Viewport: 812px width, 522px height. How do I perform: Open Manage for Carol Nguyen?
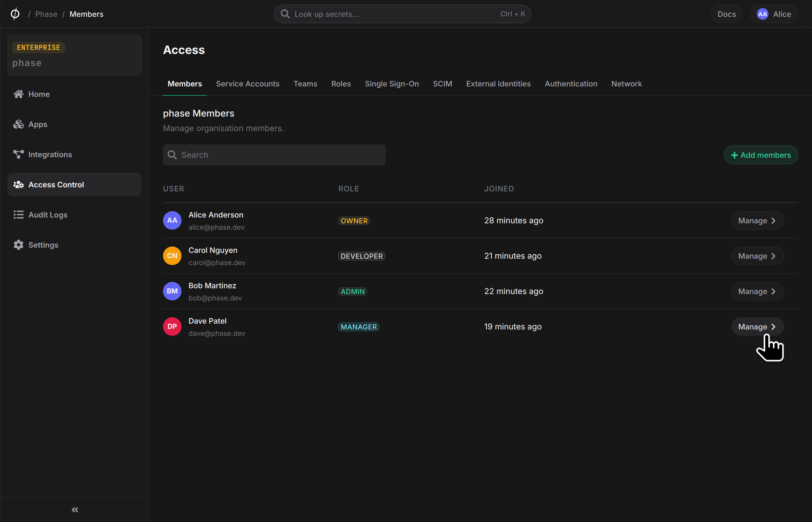point(757,255)
